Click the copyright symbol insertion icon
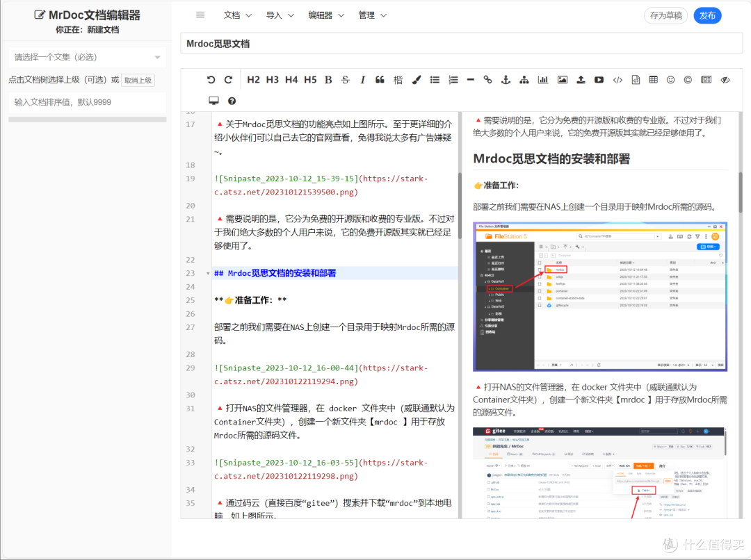The image size is (751, 560). click(687, 80)
